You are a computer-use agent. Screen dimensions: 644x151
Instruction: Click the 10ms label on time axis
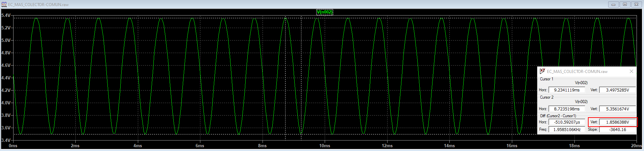[324, 146]
